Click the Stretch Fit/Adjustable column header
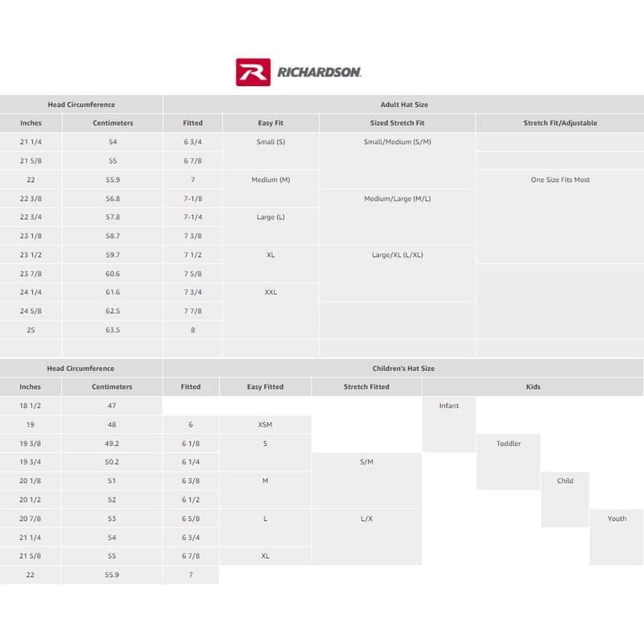Viewport: 644px width, 644px height. (560, 123)
